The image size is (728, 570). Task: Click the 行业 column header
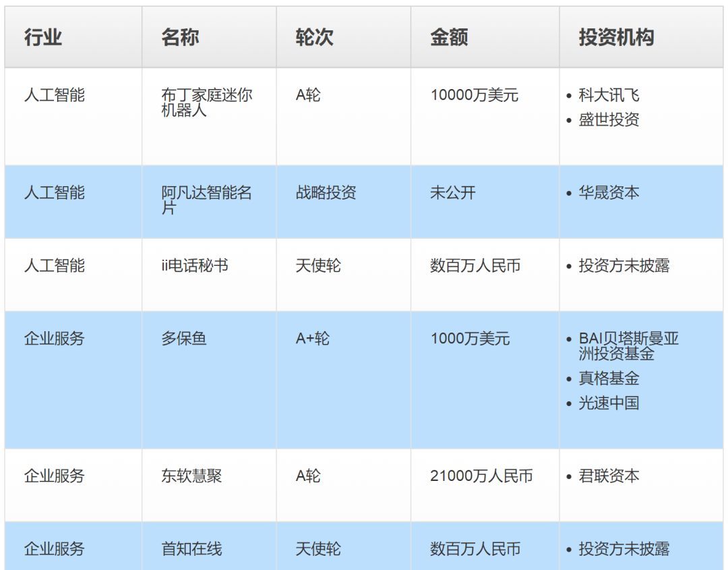click(x=43, y=38)
